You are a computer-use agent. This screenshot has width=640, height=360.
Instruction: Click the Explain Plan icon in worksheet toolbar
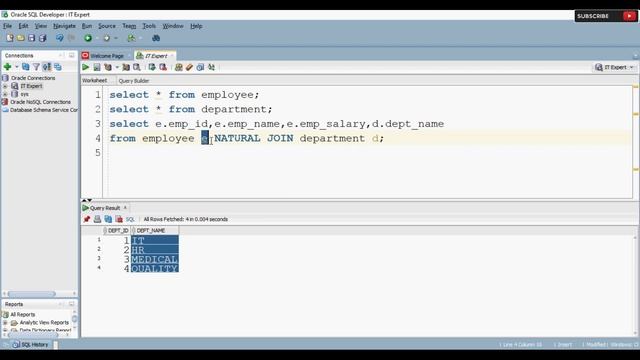coord(108,67)
